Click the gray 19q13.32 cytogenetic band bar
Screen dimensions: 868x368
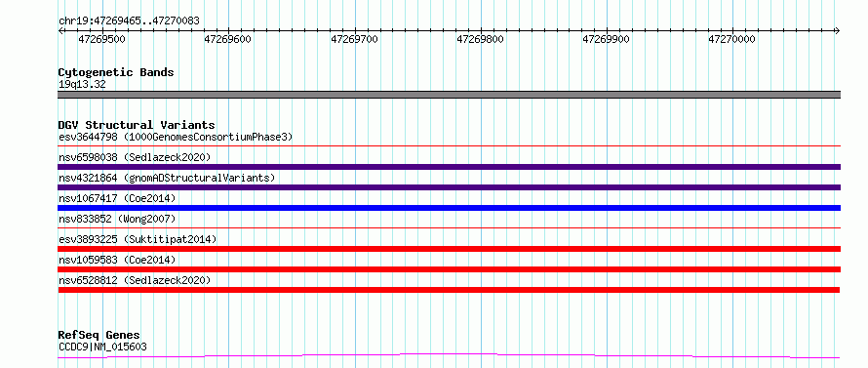tap(449, 95)
